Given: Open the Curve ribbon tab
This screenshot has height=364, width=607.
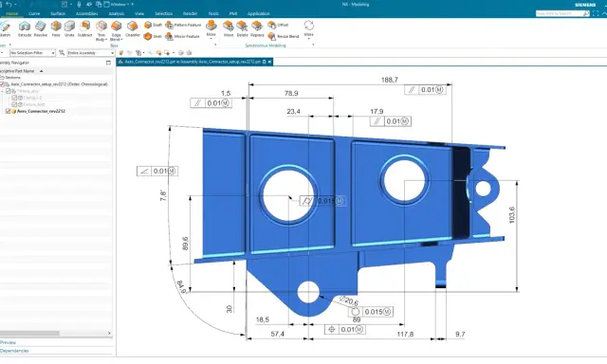Looking at the screenshot, I should coord(34,13).
